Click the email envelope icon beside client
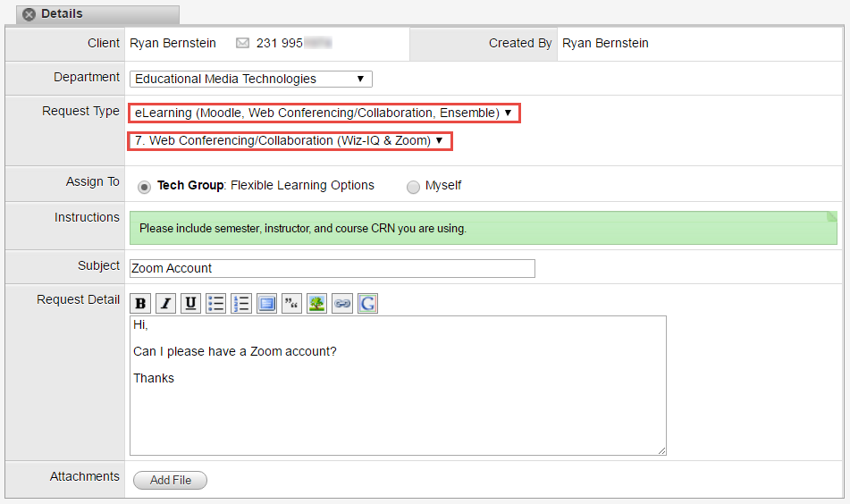This screenshot has width=850, height=504. click(242, 43)
